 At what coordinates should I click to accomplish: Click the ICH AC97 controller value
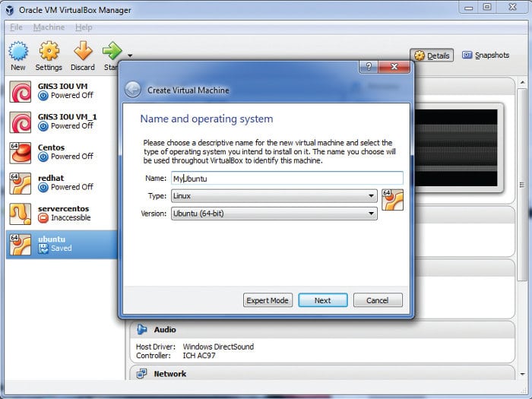click(x=199, y=356)
